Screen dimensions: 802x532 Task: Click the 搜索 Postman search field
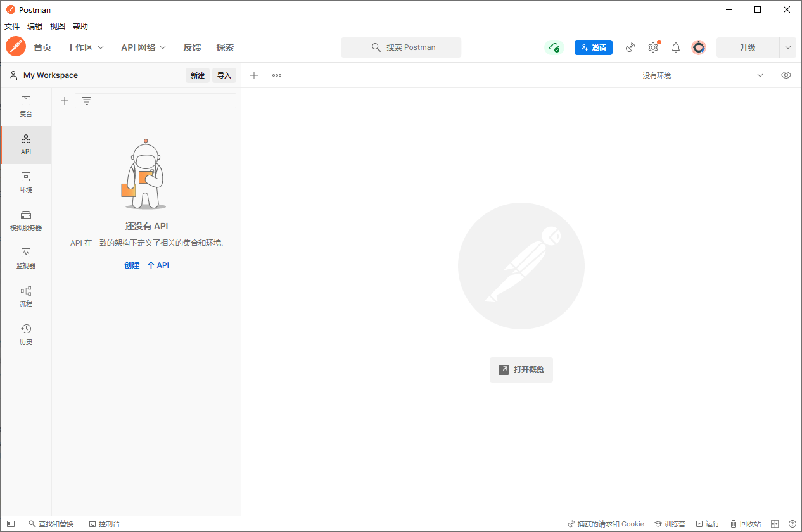coord(401,47)
